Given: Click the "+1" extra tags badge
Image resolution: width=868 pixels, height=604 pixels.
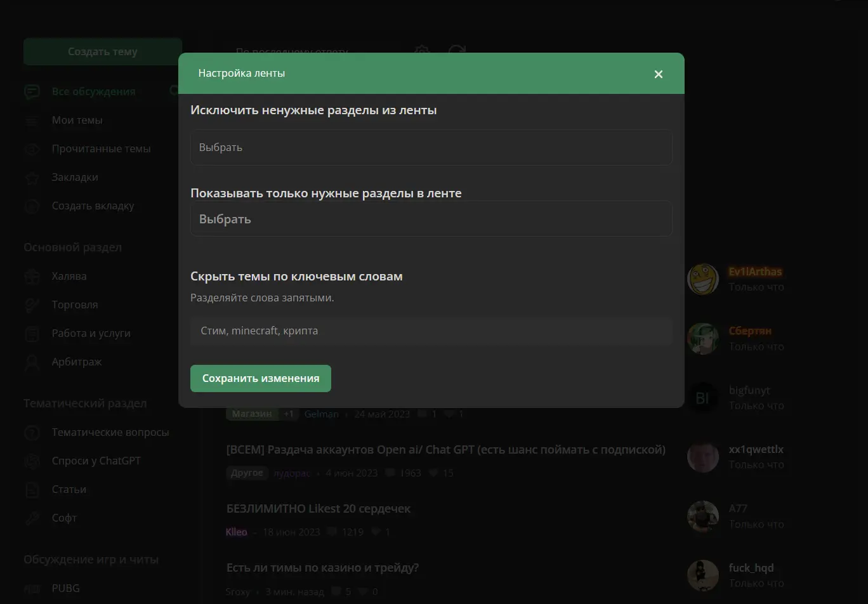Looking at the screenshot, I should pos(289,414).
